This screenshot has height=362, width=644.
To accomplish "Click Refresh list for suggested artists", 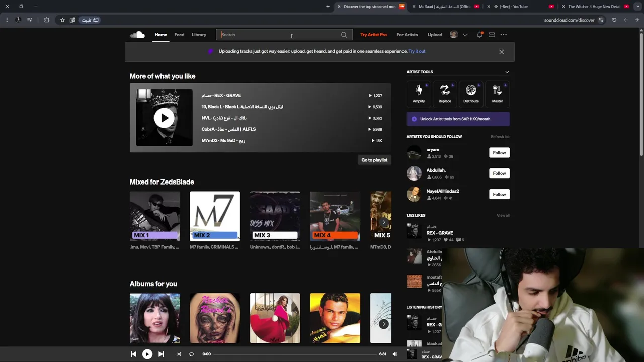I will click(500, 137).
